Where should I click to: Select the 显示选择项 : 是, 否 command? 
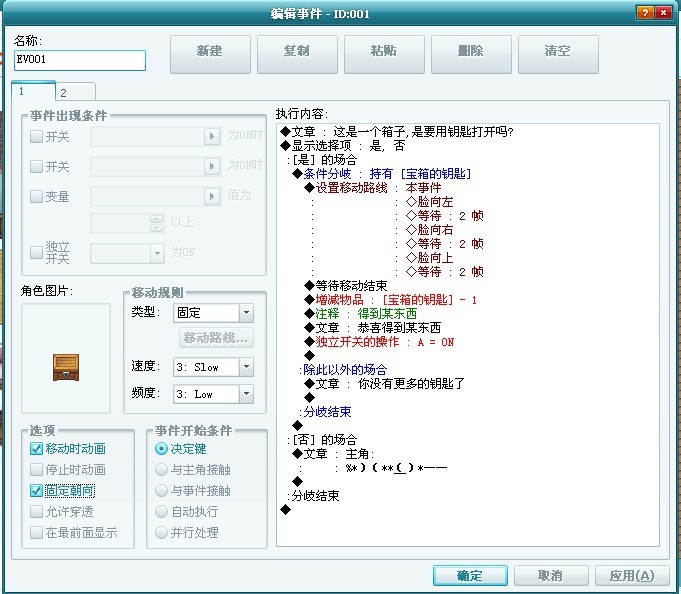[343, 145]
